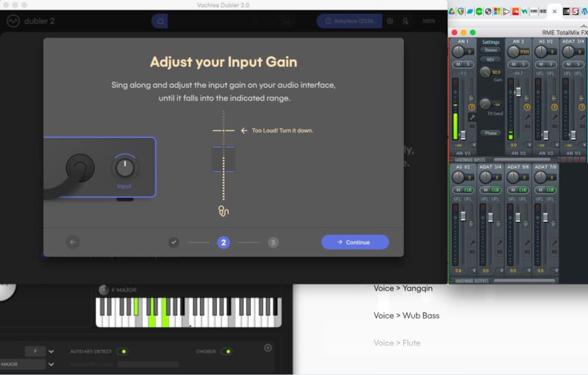Click the Hardware Inputs horizontal scrollbar
Viewport: 588px width, 375px height.
pos(522,159)
